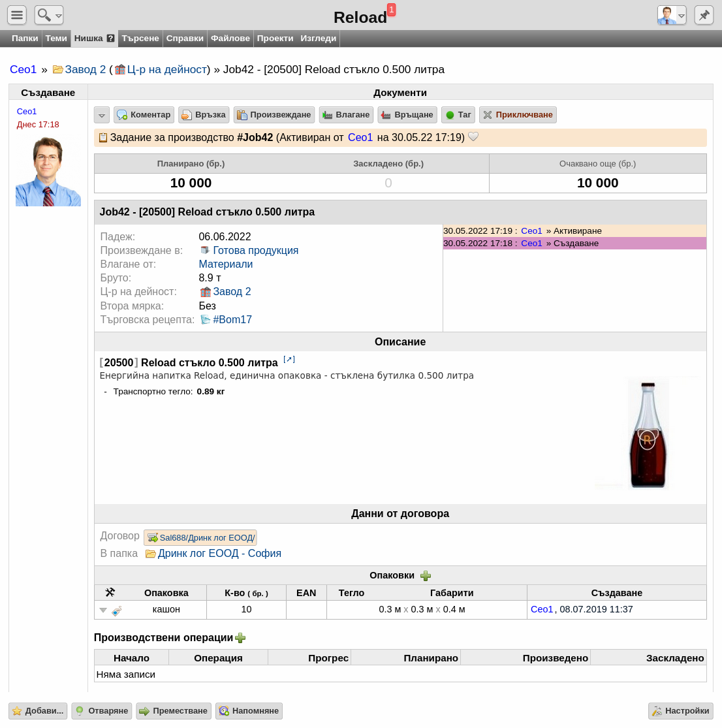The width and height of the screenshot is (722, 728).
Task: Open the Справки tab
Action: tap(185, 39)
